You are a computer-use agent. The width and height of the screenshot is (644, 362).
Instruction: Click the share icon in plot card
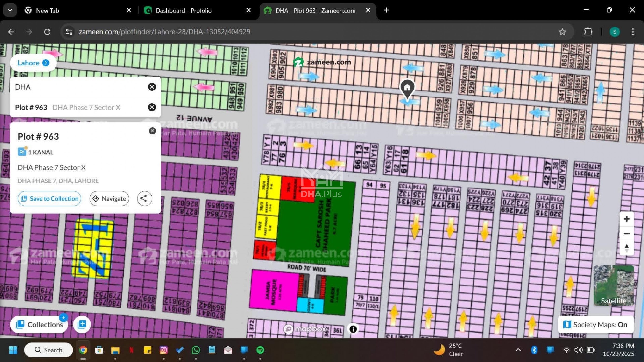coord(144,199)
